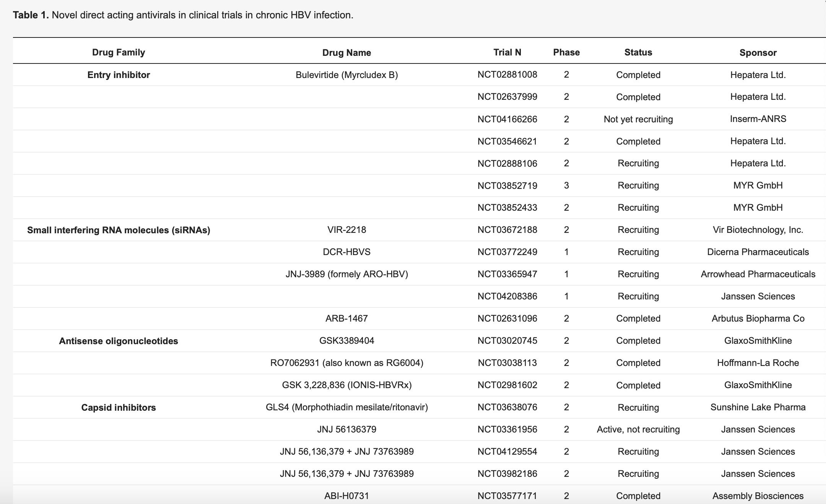Click the 'Arbutus Biopharma Co' sponsor
826x504 pixels.
click(x=758, y=319)
